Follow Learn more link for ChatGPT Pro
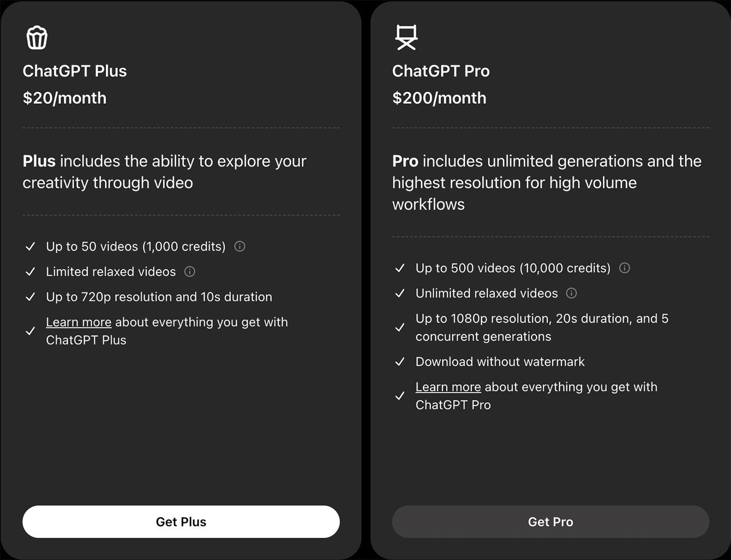 coord(448,387)
